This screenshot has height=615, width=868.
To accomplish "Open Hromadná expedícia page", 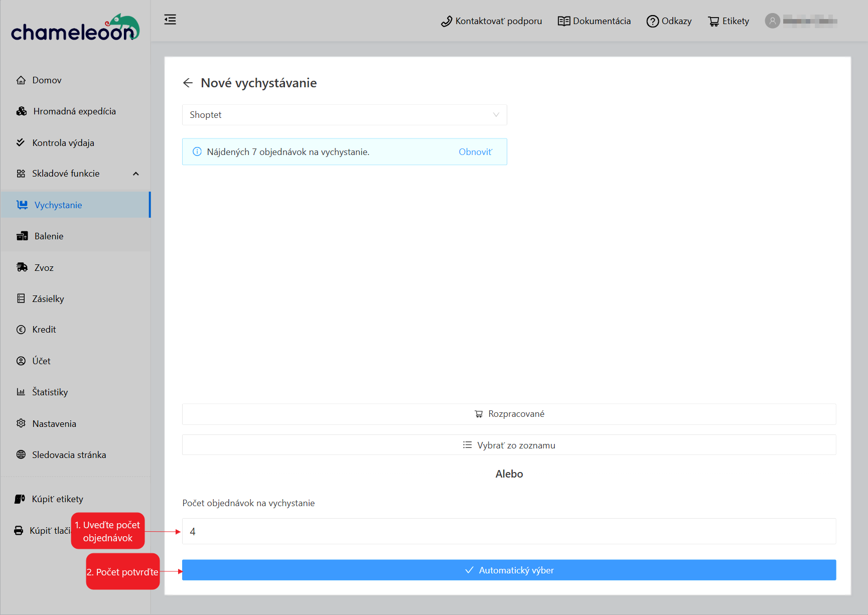I will [x=74, y=111].
